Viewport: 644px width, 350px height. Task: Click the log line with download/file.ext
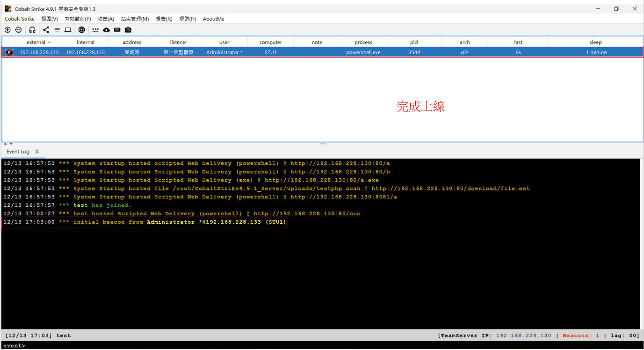pyautogui.click(x=266, y=189)
